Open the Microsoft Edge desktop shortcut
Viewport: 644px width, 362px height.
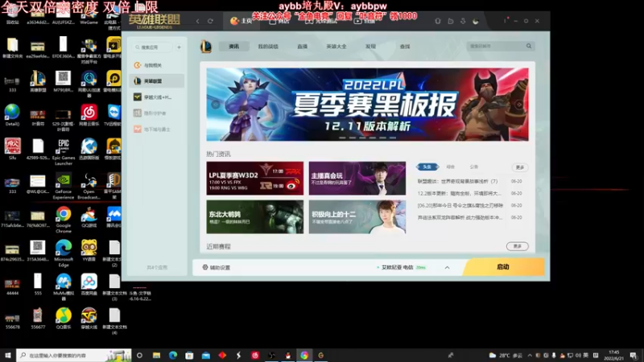(x=64, y=254)
